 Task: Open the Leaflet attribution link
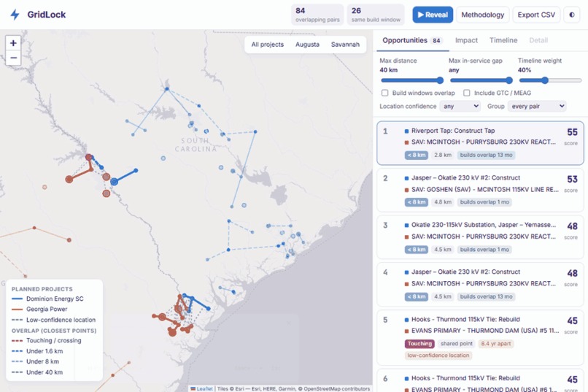tap(205, 388)
